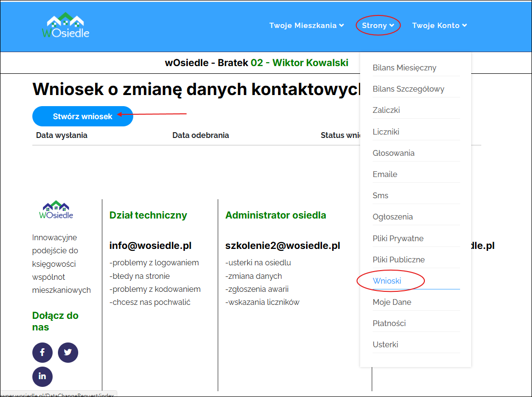Open the LinkedIn page icon
This screenshot has height=397, width=532.
42,377
